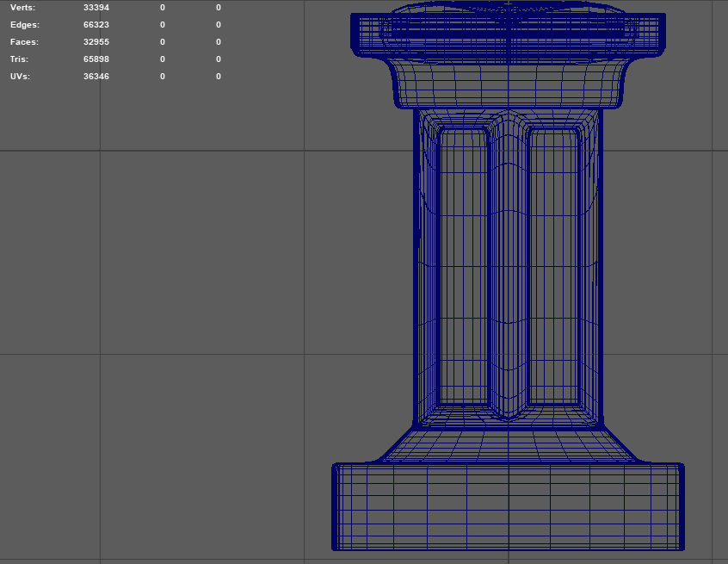
Task: Click the UV count value 36346
Action: pyautogui.click(x=96, y=77)
